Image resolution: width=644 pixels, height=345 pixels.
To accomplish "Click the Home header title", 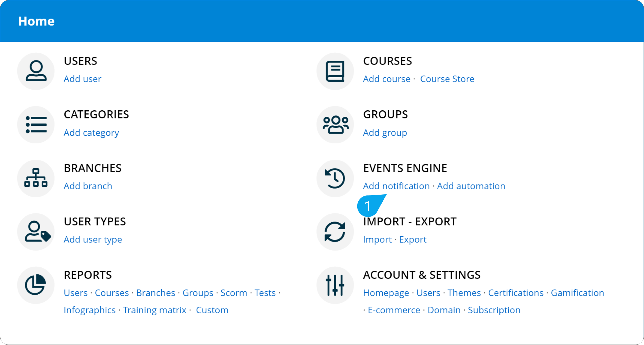I will 36,21.
